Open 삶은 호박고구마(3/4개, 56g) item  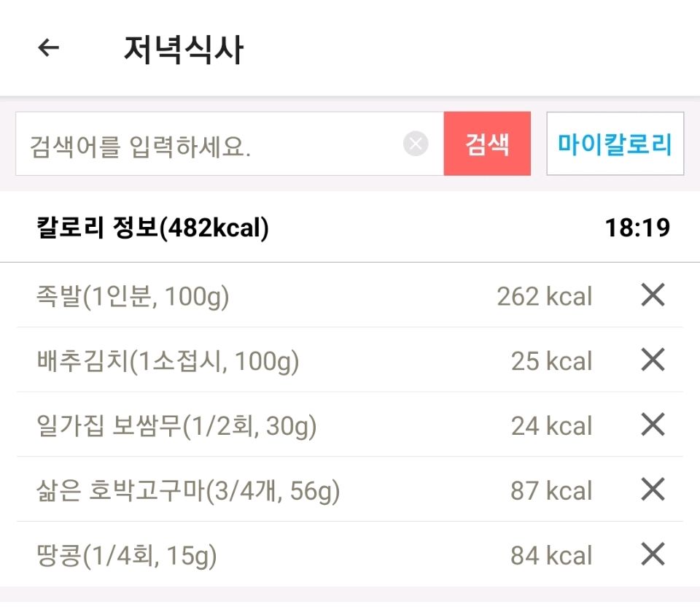(188, 491)
